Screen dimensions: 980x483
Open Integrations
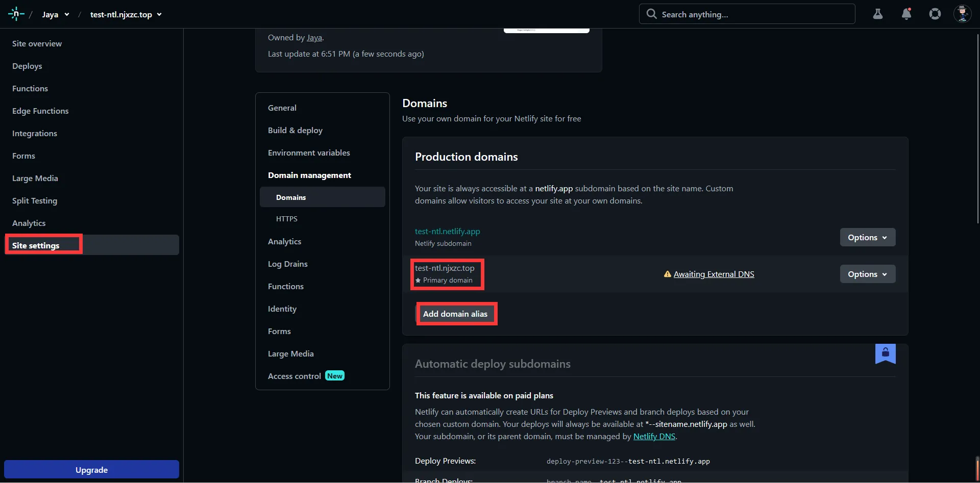(35, 134)
